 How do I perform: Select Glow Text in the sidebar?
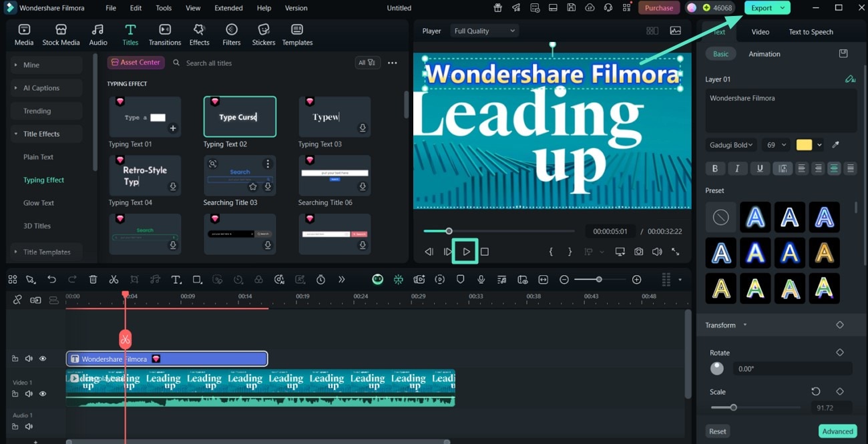39,203
